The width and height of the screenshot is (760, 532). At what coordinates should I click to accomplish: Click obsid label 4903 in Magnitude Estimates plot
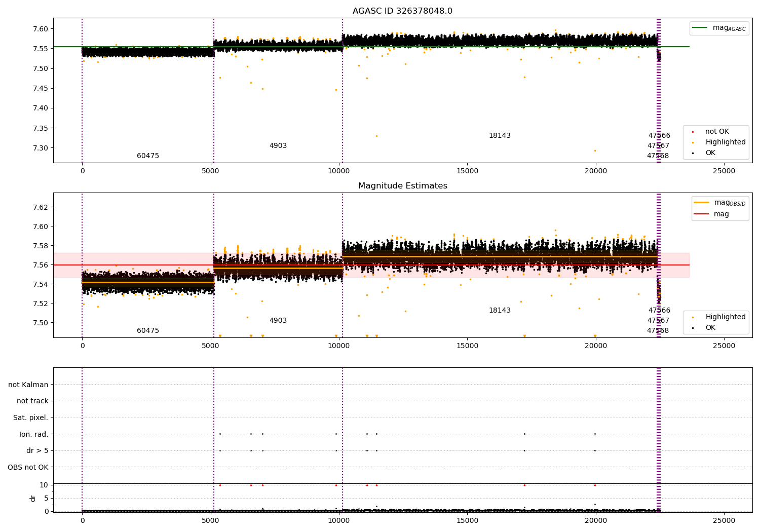(278, 321)
